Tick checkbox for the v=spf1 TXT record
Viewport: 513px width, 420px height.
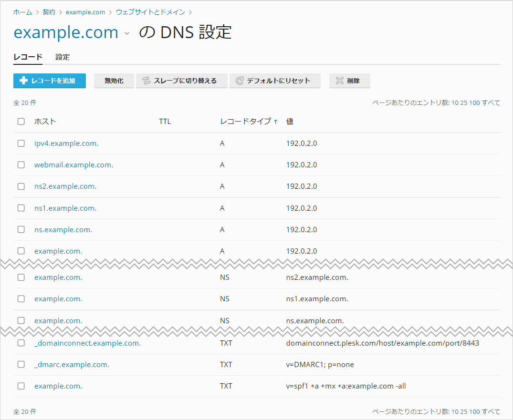(21, 386)
